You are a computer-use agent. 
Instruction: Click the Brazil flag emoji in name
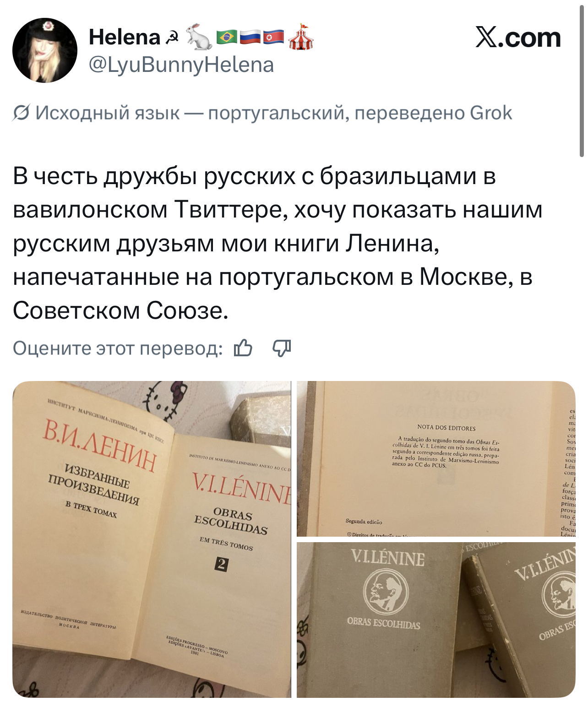point(226,37)
